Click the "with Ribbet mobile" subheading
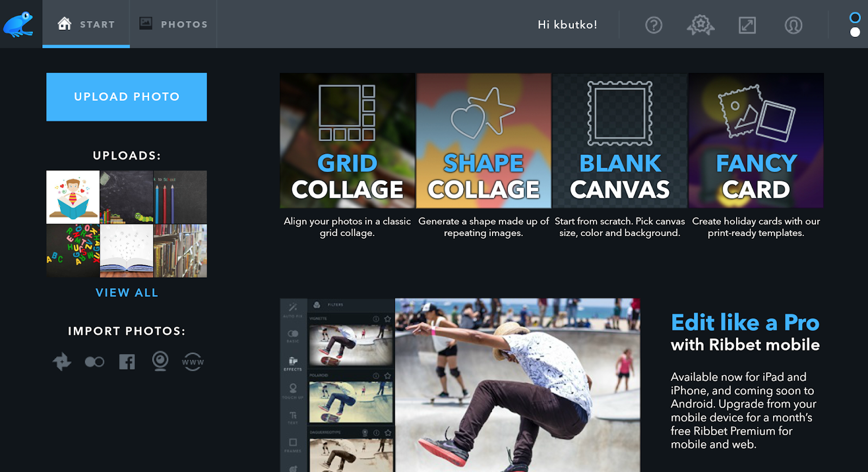 pyautogui.click(x=745, y=345)
